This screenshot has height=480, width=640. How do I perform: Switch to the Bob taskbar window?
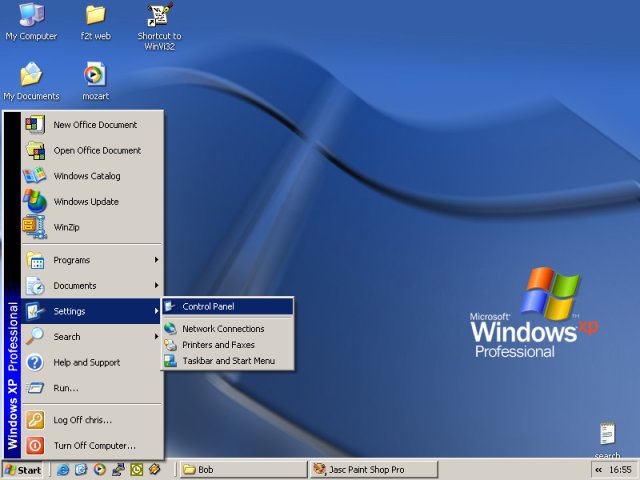243,470
